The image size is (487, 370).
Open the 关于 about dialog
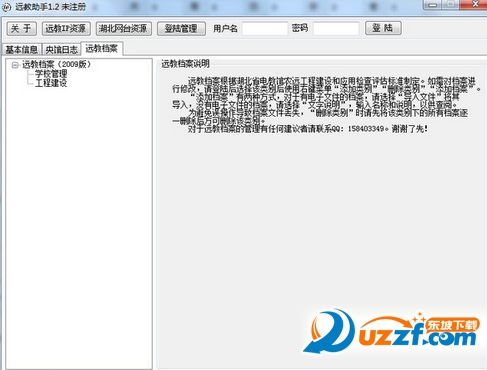point(22,28)
